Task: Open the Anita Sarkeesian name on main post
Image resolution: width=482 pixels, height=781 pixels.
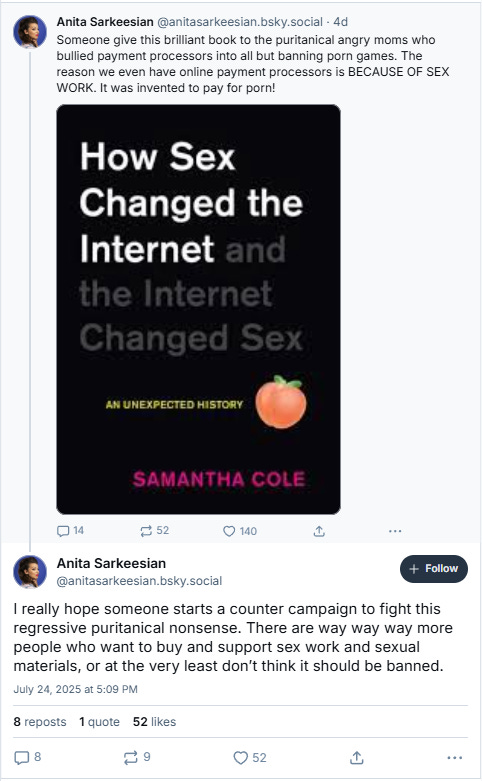Action: 111,563
